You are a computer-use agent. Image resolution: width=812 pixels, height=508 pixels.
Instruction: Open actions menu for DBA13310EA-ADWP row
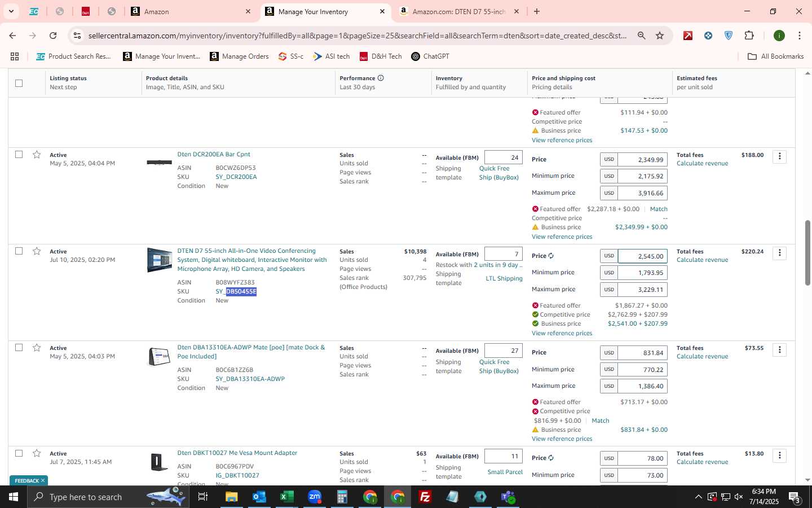(x=780, y=350)
